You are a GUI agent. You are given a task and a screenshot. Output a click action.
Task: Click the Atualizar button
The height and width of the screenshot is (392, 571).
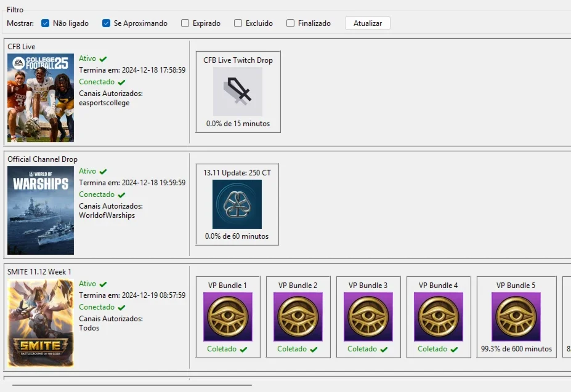pos(368,23)
